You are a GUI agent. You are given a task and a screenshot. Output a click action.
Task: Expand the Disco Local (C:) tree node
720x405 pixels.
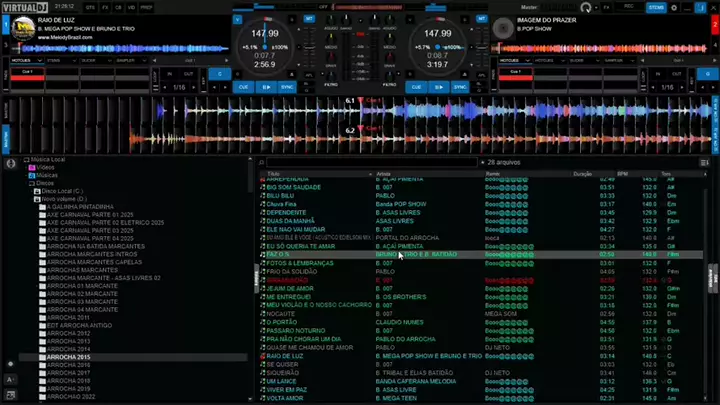click(x=32, y=191)
